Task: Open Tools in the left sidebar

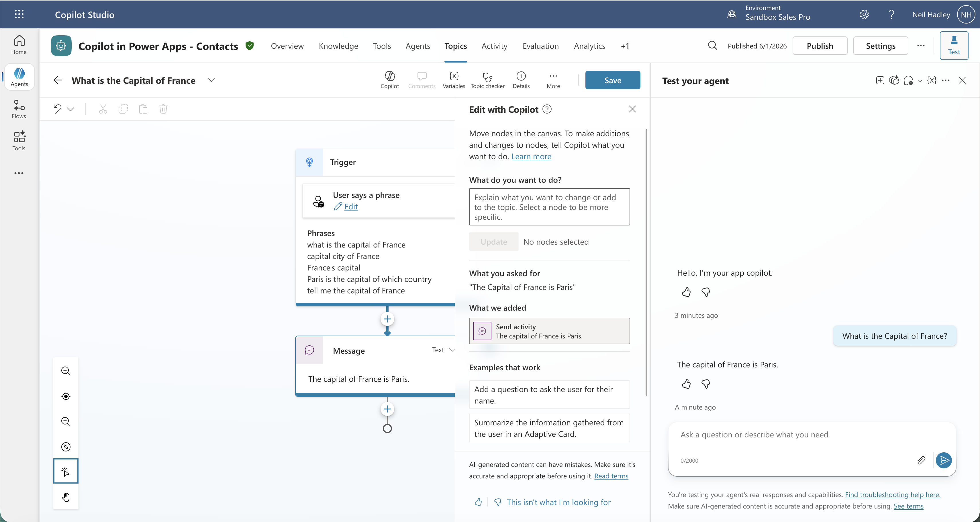Action: [x=19, y=141]
